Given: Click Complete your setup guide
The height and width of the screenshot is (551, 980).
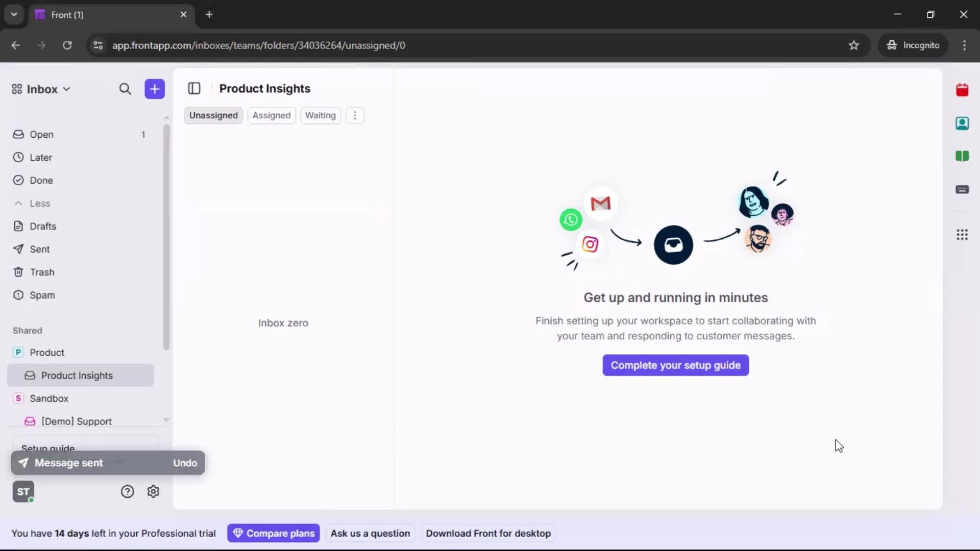Looking at the screenshot, I should (675, 365).
